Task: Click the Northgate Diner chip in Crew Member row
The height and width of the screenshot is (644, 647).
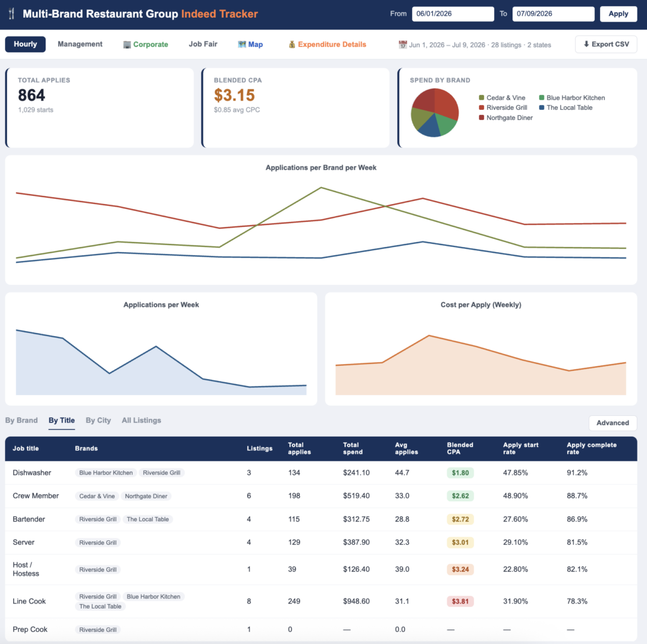Action: click(146, 496)
